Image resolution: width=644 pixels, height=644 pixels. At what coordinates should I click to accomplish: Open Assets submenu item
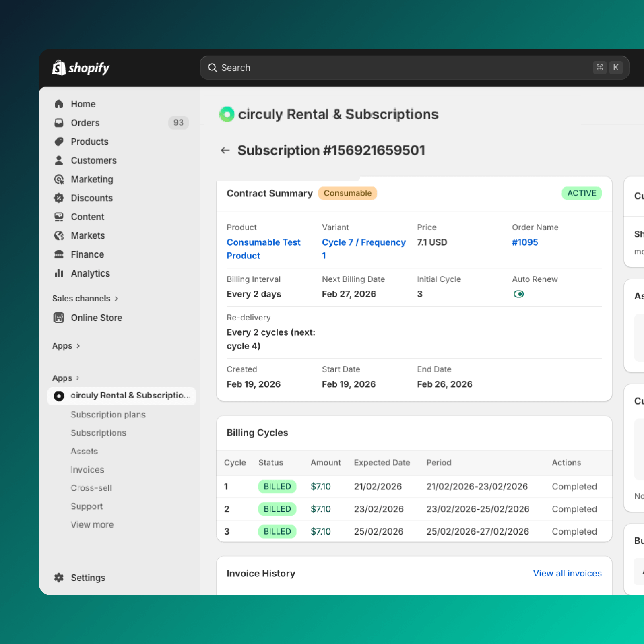[84, 452]
